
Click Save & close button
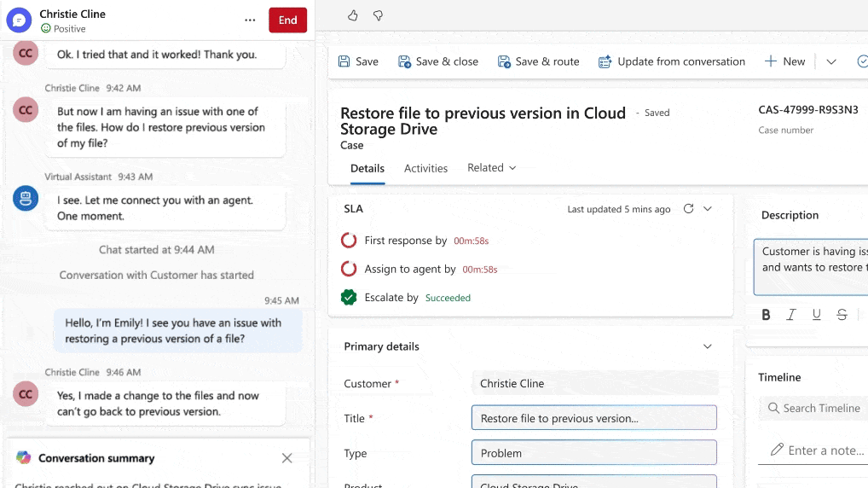pyautogui.click(x=438, y=61)
